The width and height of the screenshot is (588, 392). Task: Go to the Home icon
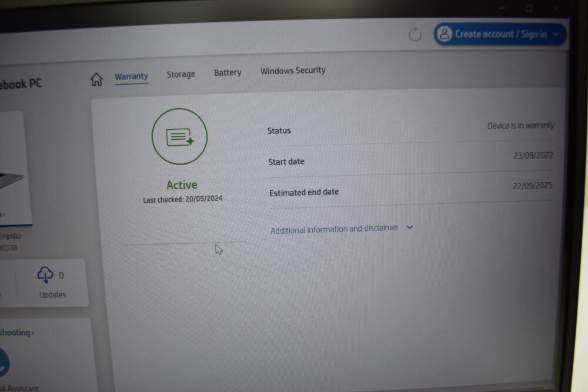(96, 79)
